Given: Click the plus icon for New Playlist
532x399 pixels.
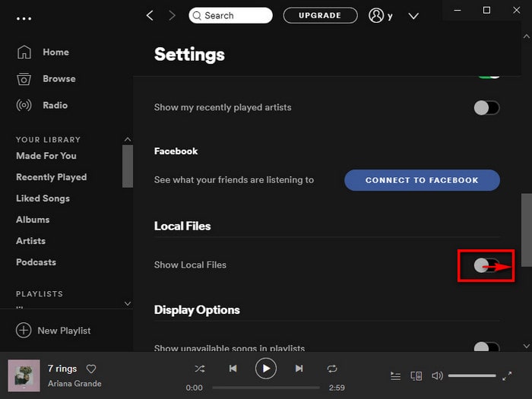Looking at the screenshot, I should pos(24,330).
